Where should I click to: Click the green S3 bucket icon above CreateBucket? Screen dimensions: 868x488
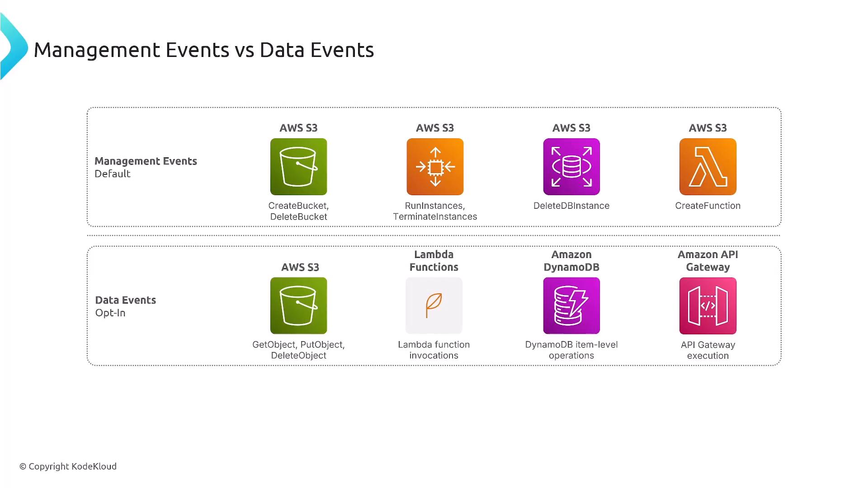pos(298,167)
